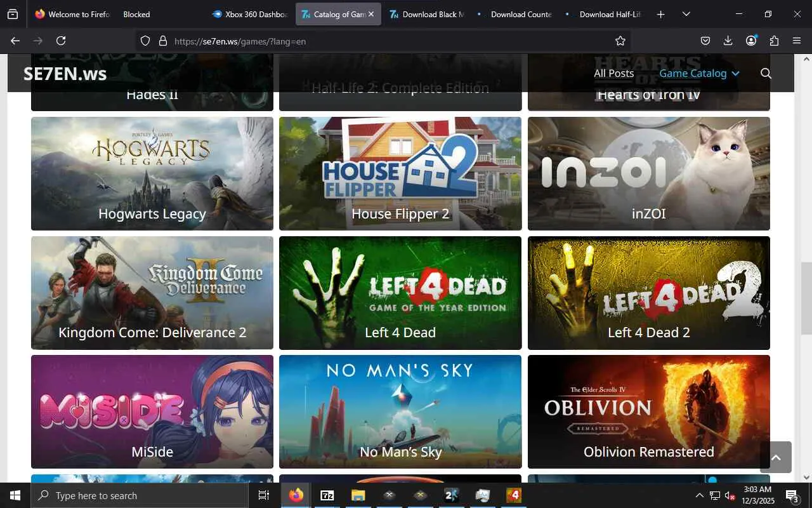Image resolution: width=812 pixels, height=508 pixels.
Task: Open the Firefox application menu
Action: [x=797, y=41]
